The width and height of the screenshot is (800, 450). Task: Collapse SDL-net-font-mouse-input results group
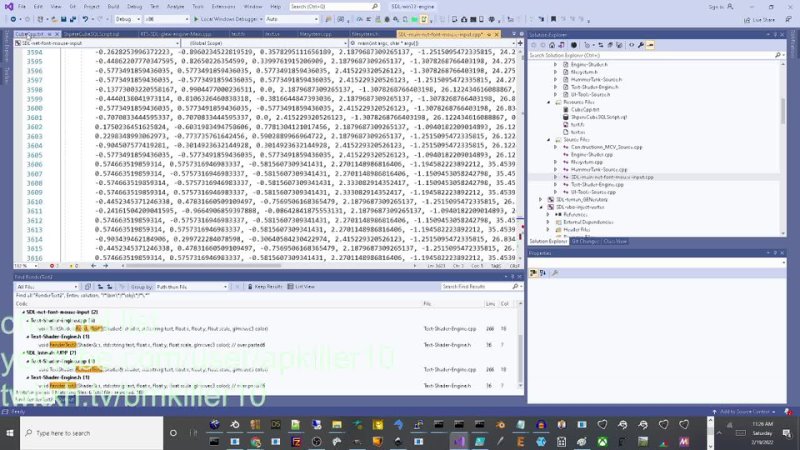pos(23,312)
